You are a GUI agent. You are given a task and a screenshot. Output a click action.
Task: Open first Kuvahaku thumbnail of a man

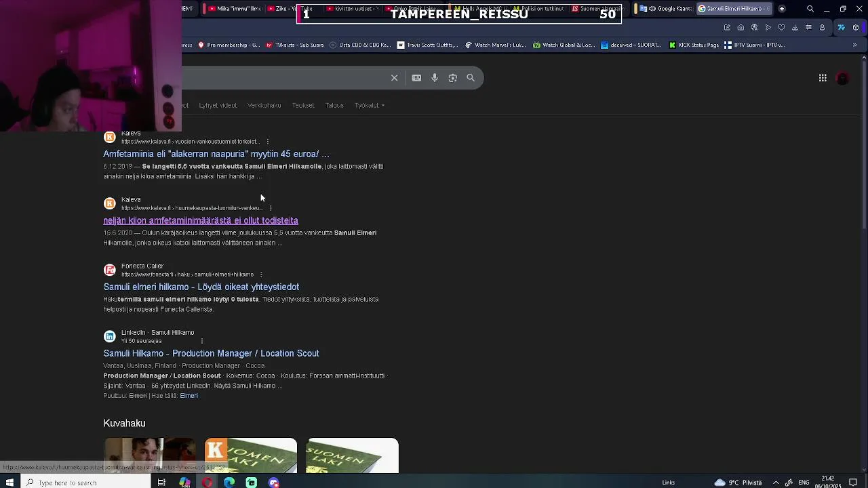coord(149,455)
